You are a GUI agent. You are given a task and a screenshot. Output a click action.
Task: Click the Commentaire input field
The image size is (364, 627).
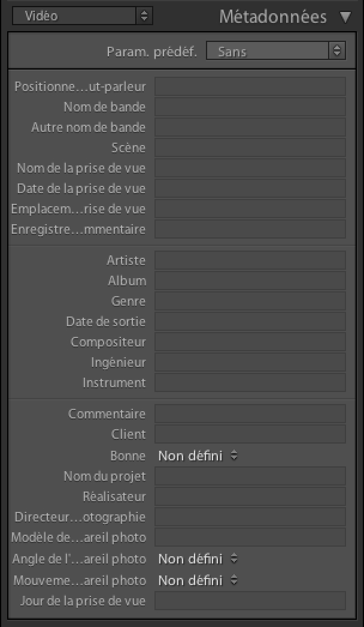(250, 414)
